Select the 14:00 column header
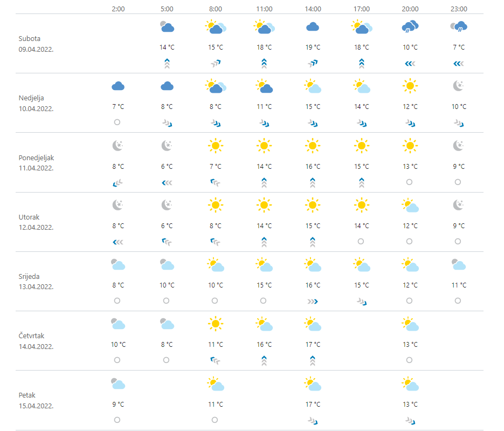Viewport: 504px width, 431px height. 313,9
